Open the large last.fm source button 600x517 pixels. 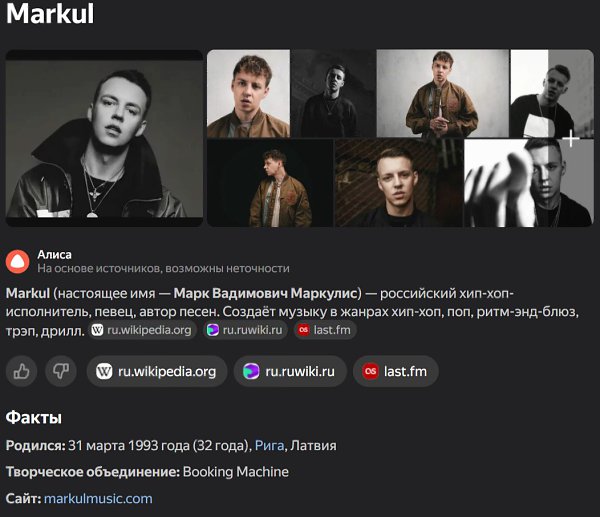coord(396,371)
